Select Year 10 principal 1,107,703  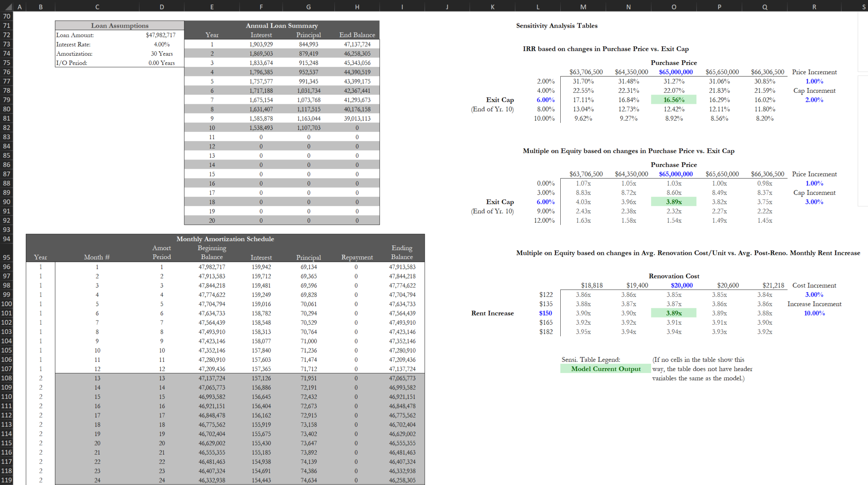tap(309, 128)
